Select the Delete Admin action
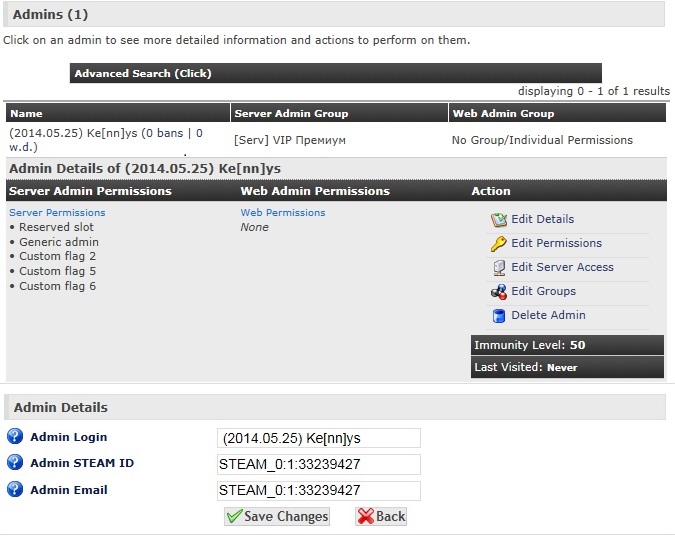 (548, 315)
